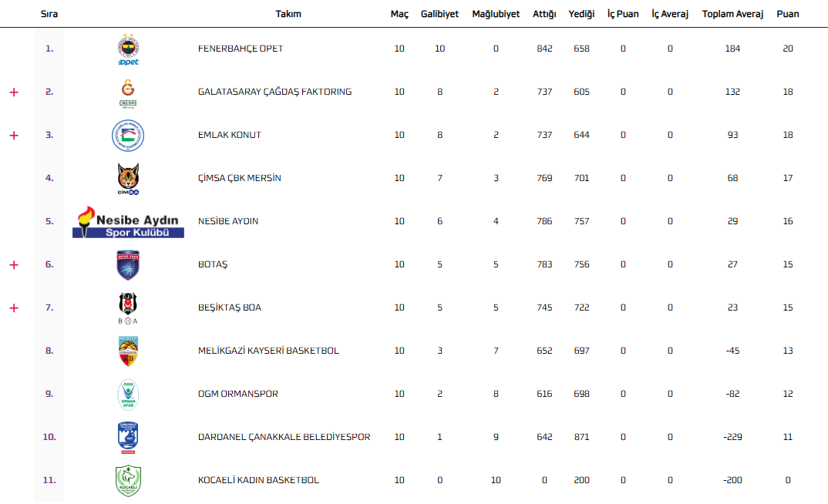The width and height of the screenshot is (828, 504).
Task: Click the Dardanel Çanakkale Belediyespor logo
Action: click(128, 438)
